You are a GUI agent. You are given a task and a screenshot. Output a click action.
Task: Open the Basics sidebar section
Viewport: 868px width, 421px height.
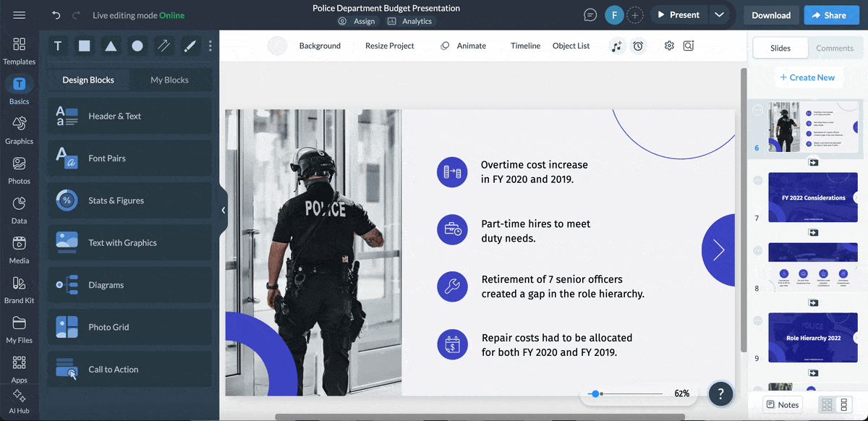click(x=20, y=90)
